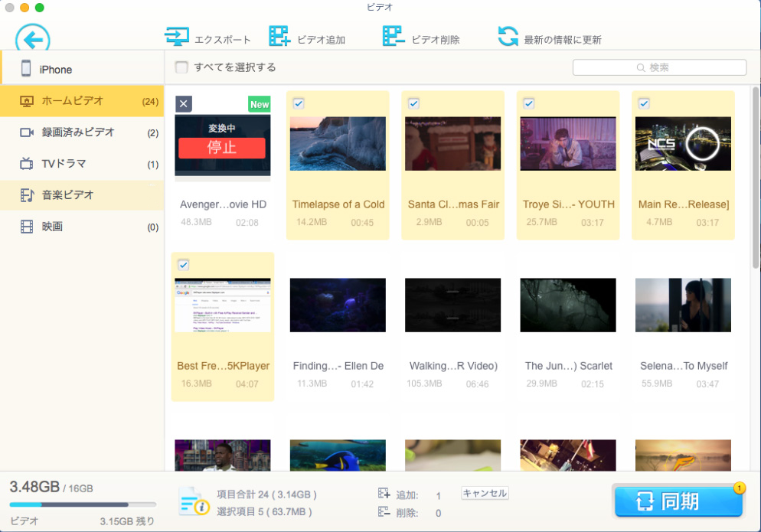Select the NCS Main Re...Release] thumbnail
The image size is (761, 532).
[683, 144]
